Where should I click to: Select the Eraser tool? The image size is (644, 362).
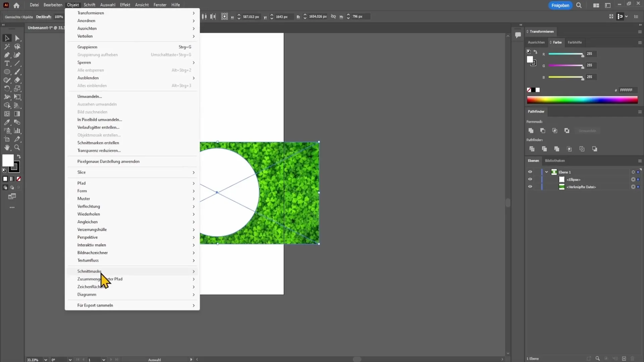[x=17, y=80]
